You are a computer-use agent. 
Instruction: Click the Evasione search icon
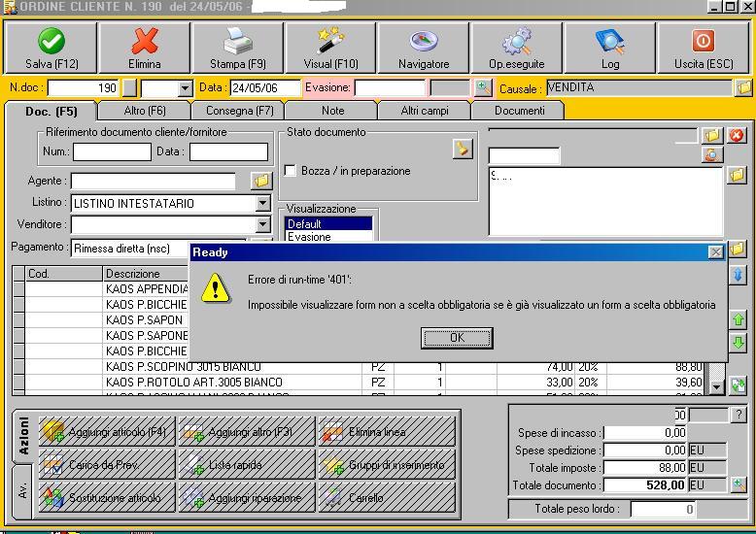[x=483, y=87]
